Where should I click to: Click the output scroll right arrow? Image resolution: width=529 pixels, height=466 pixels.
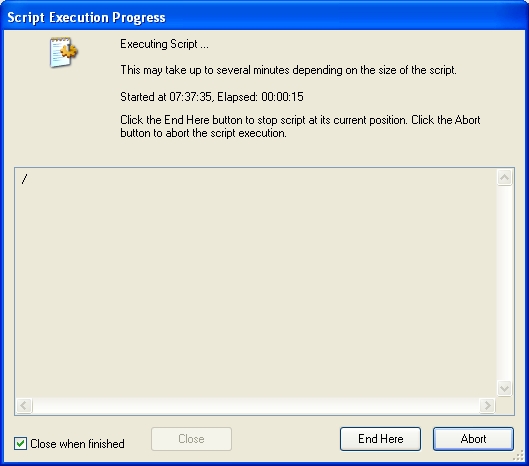[x=487, y=405]
